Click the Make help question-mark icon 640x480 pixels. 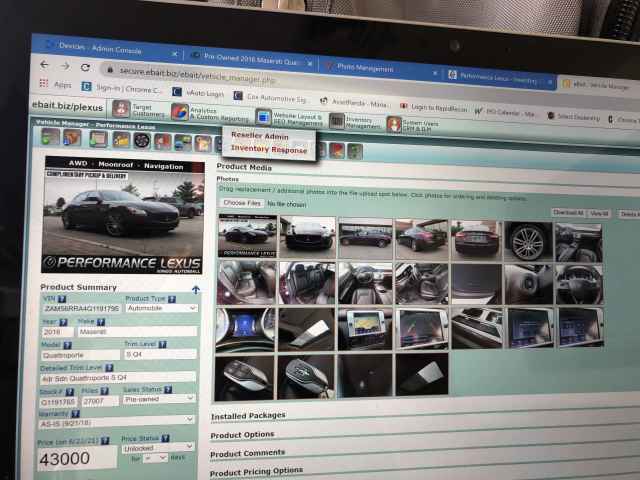[101, 322]
